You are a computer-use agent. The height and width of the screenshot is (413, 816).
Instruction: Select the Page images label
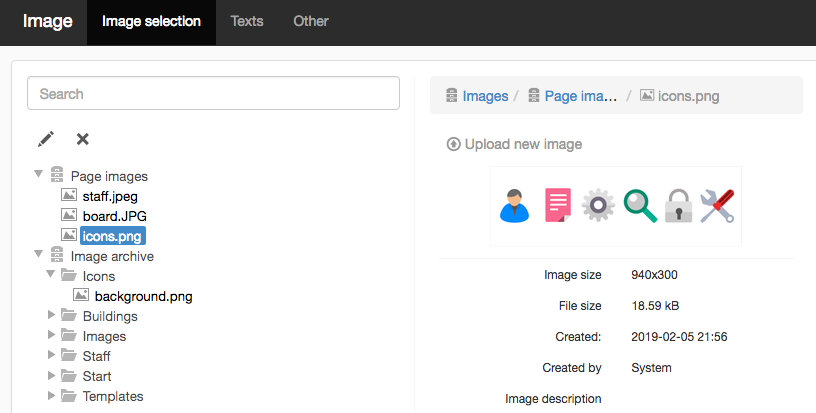(109, 176)
